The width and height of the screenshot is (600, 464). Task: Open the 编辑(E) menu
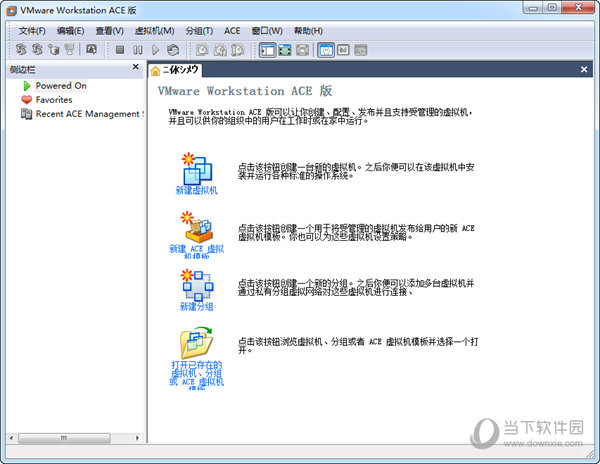tap(70, 31)
